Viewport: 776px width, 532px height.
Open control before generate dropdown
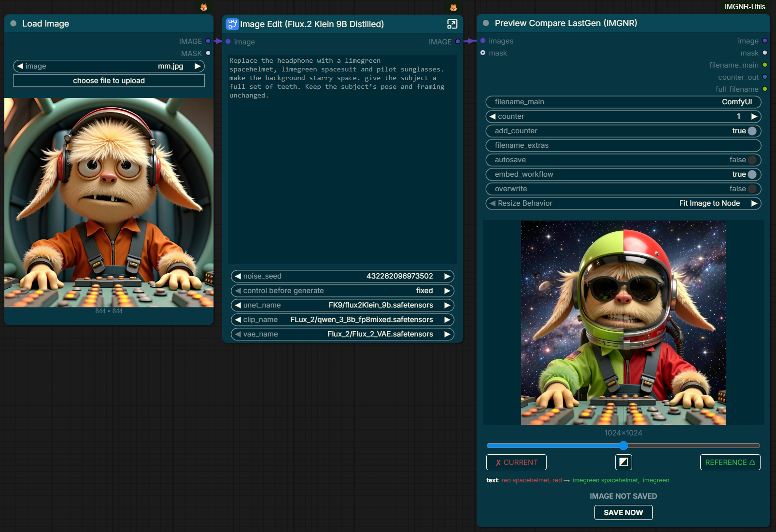click(x=342, y=291)
